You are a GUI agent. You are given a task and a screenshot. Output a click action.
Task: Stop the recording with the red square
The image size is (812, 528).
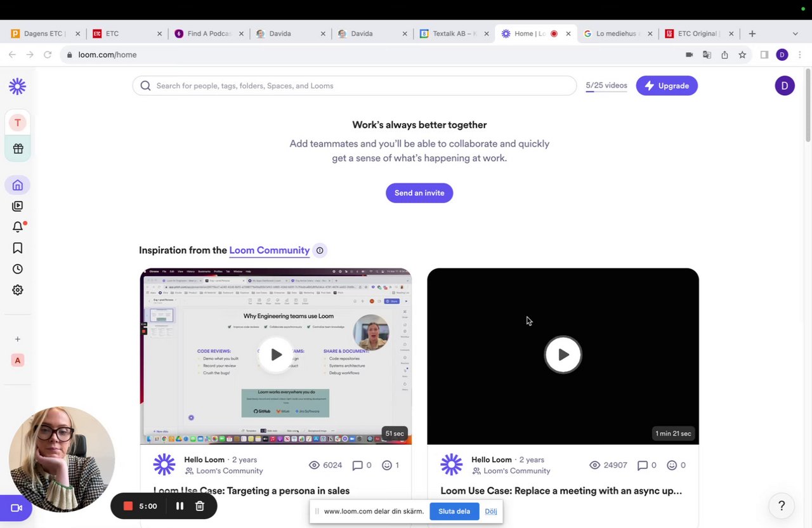pyautogui.click(x=128, y=506)
